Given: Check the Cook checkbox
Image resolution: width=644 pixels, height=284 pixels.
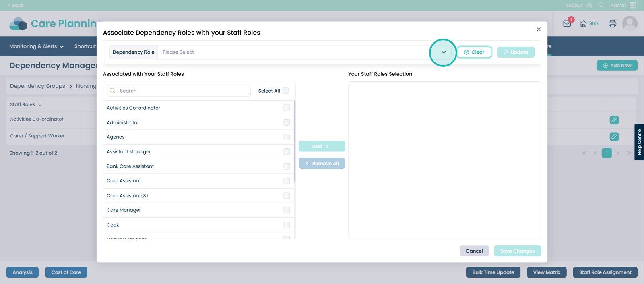Looking at the screenshot, I should click(x=287, y=225).
